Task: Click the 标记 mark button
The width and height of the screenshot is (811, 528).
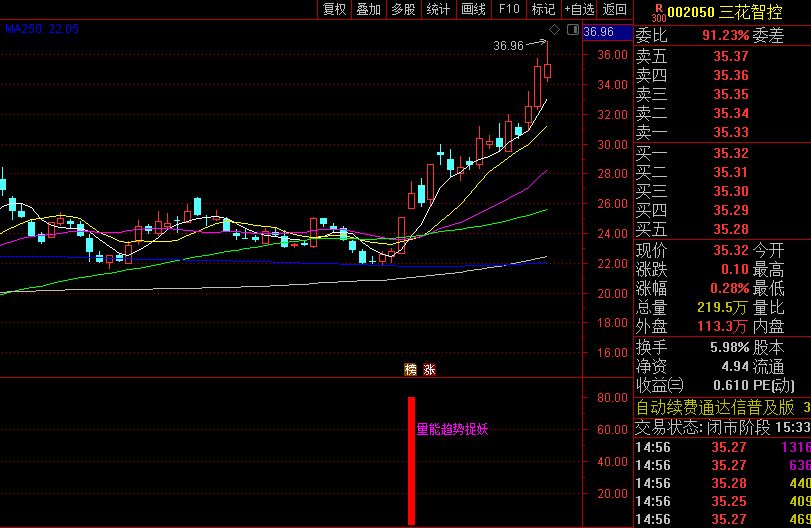Action: [x=544, y=9]
